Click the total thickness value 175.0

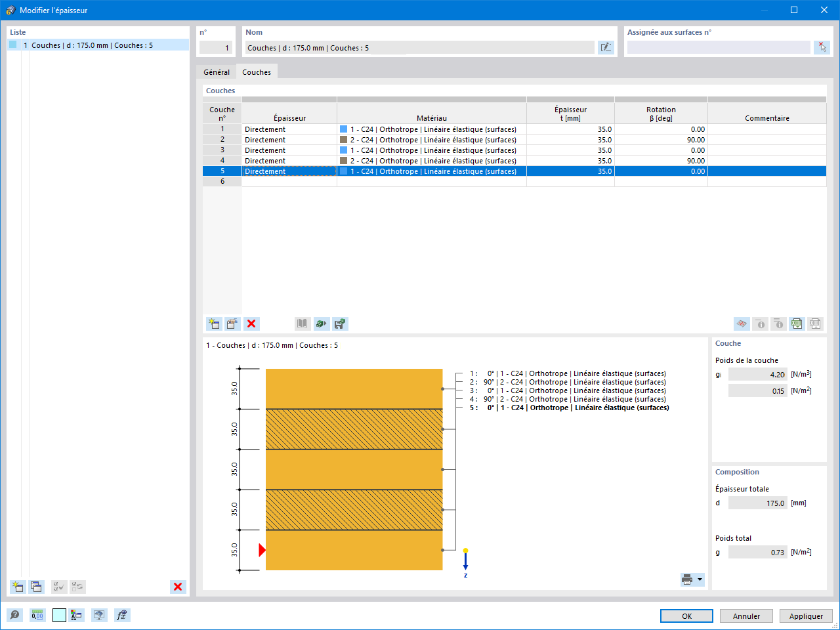click(x=758, y=503)
